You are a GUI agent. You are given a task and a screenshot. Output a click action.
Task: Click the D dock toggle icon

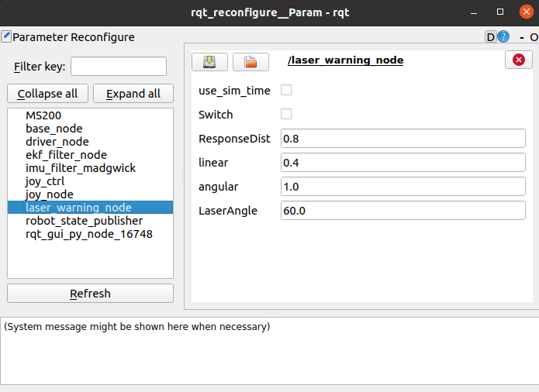coord(491,36)
